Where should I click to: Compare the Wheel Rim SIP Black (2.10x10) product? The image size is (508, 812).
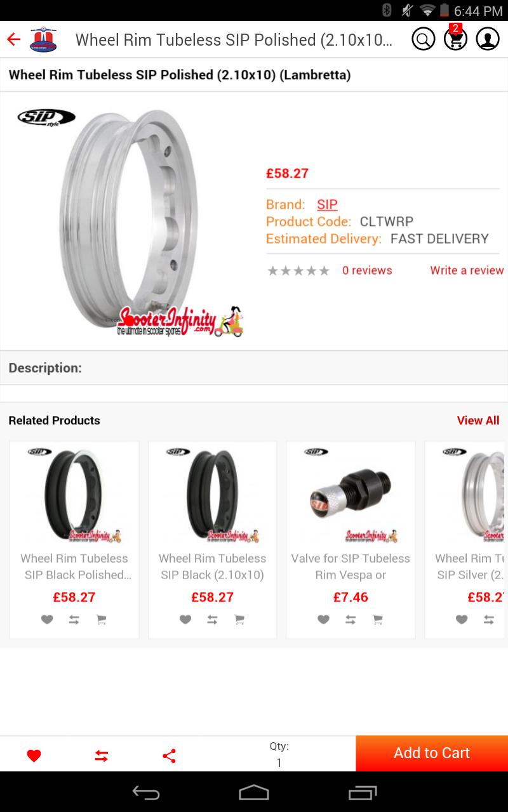(212, 620)
